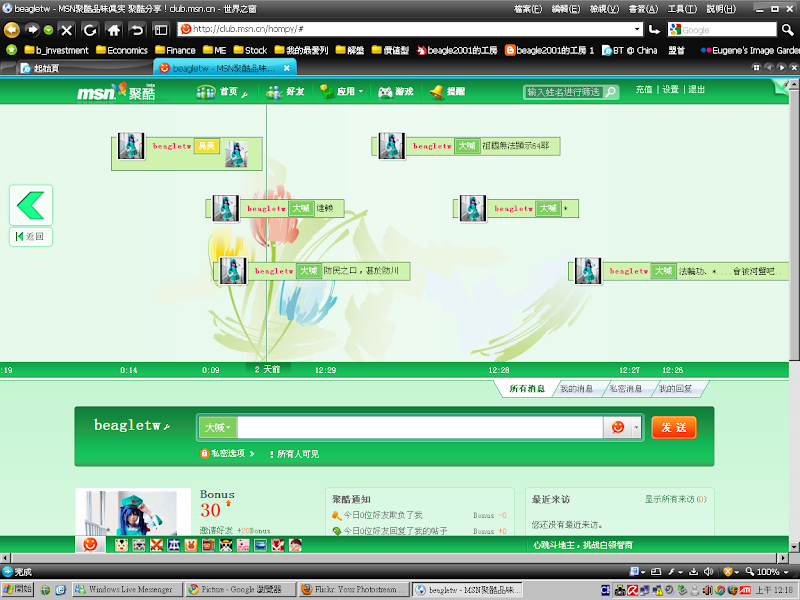Click the 充值 recharge link

[644, 89]
